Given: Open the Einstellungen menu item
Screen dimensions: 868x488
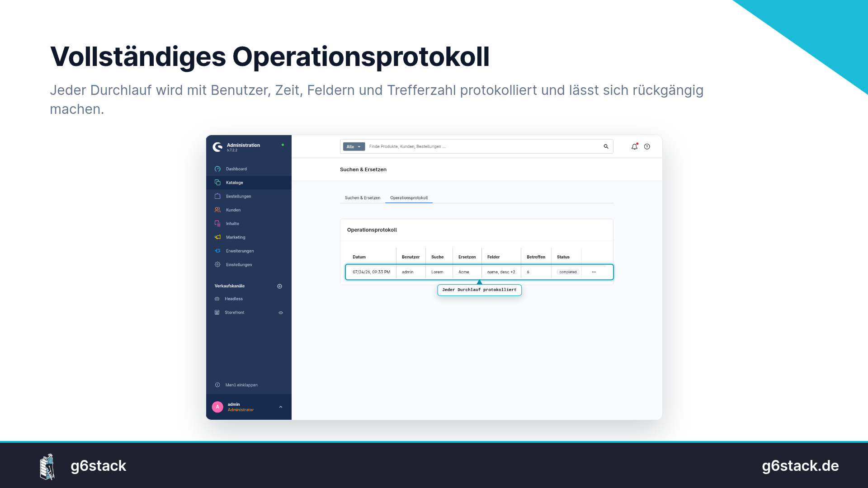Looking at the screenshot, I should tap(249, 264).
